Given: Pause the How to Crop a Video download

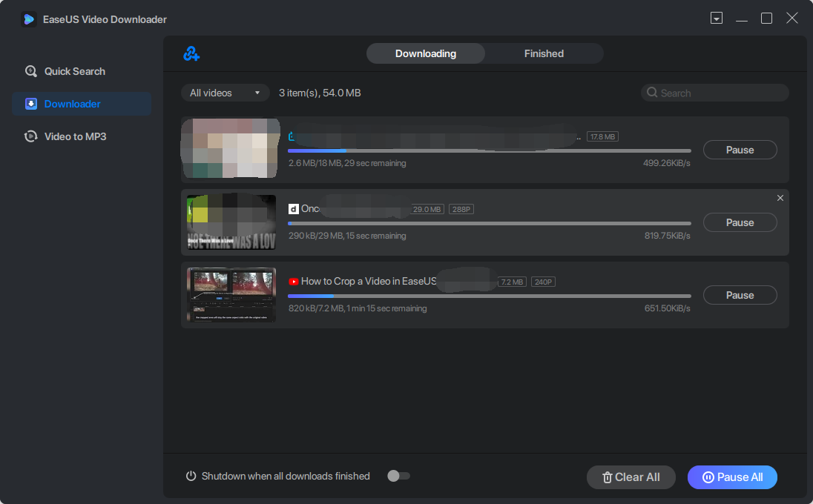Looking at the screenshot, I should pyautogui.click(x=740, y=295).
